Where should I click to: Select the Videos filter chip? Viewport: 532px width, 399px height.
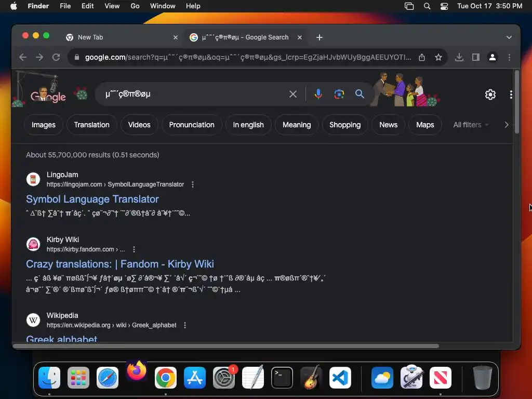(139, 125)
